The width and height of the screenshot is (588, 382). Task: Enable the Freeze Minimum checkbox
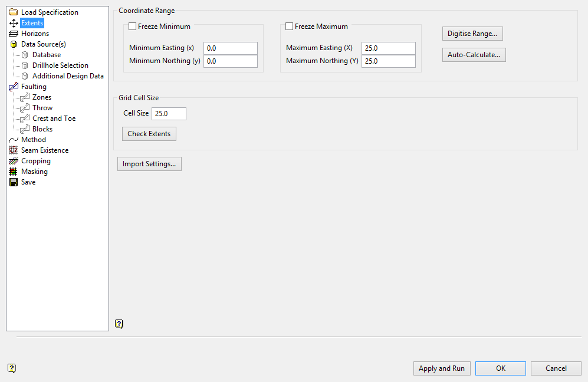click(132, 27)
